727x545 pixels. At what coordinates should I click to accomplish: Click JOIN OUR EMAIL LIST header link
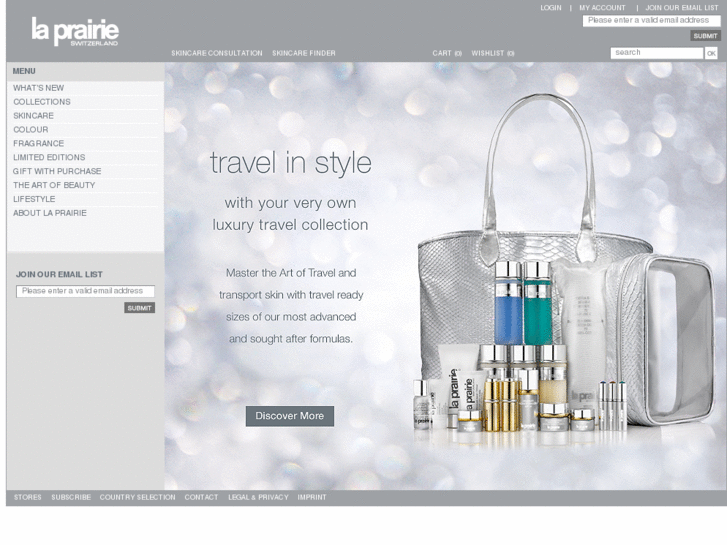(682, 8)
